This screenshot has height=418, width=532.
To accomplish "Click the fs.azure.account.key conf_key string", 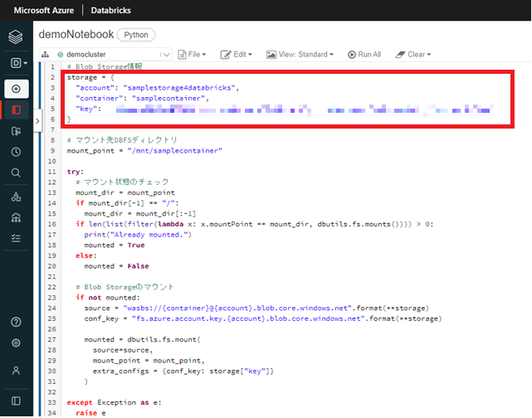I will click(x=248, y=318).
